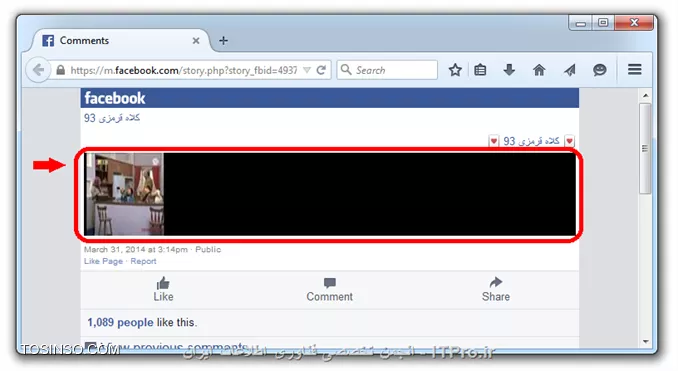Click the scrollbar up arrow
Viewport: 678px width, 371px height.
645,95
